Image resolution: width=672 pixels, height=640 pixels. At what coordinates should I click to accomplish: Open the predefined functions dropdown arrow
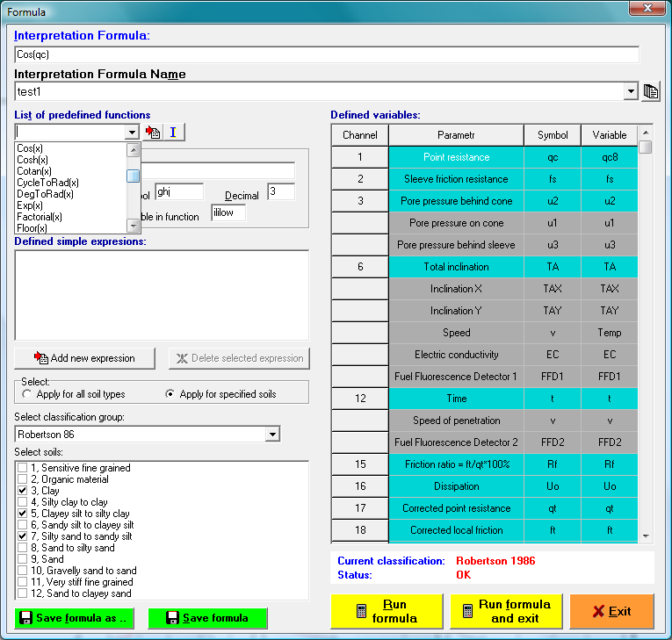point(132,132)
